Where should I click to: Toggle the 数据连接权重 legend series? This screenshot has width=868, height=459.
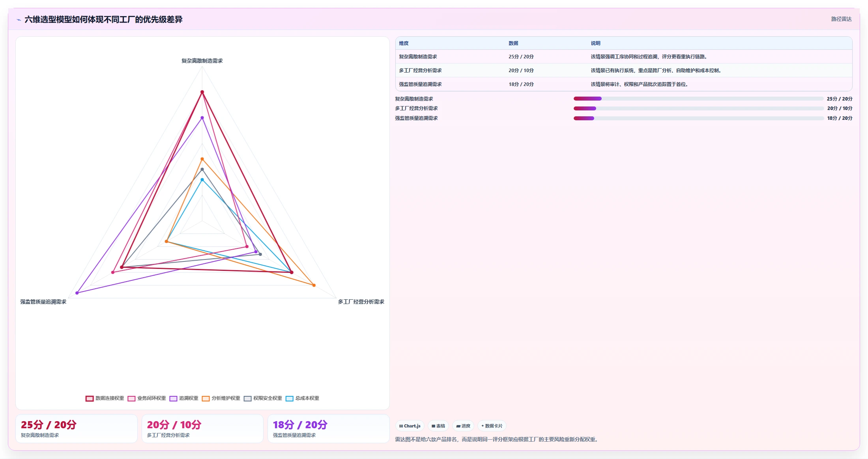pos(105,398)
